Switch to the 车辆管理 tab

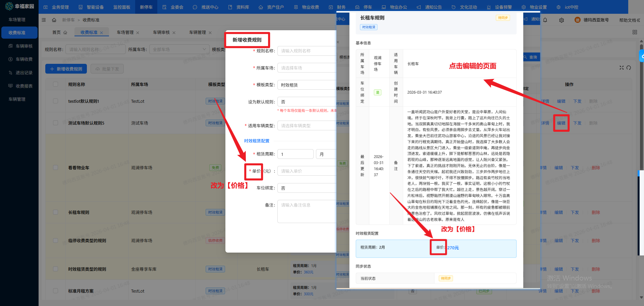click(x=197, y=33)
